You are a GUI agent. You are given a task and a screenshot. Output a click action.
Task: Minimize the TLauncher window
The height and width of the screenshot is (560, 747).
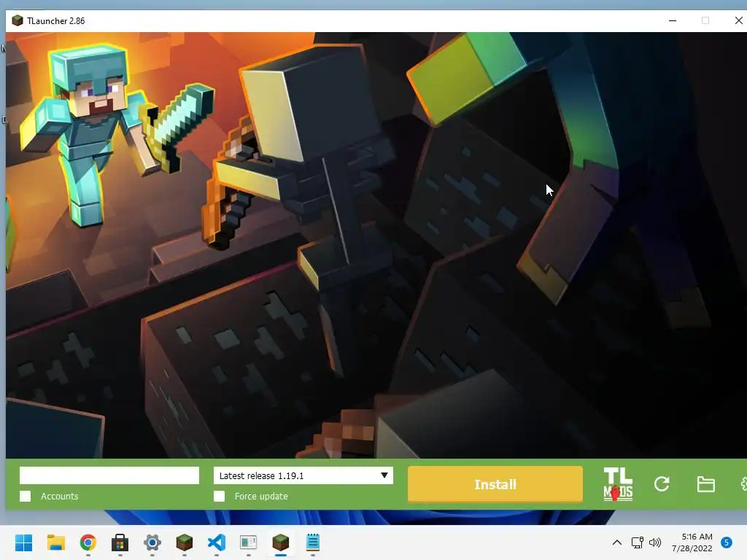(x=673, y=20)
